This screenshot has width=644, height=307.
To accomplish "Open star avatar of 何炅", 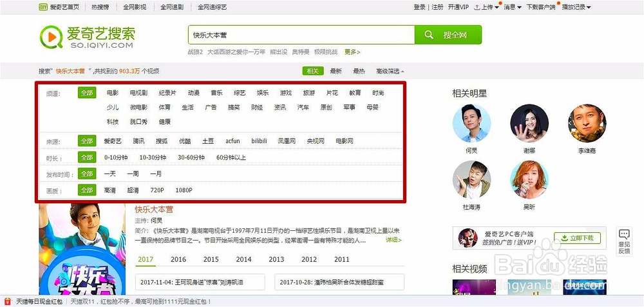I will click(471, 123).
